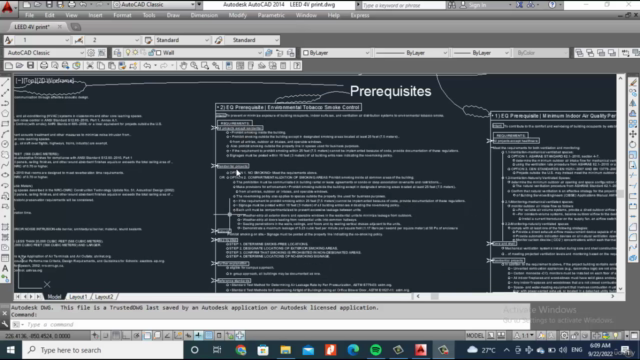Click the MODEL button in the status bar

475,336
